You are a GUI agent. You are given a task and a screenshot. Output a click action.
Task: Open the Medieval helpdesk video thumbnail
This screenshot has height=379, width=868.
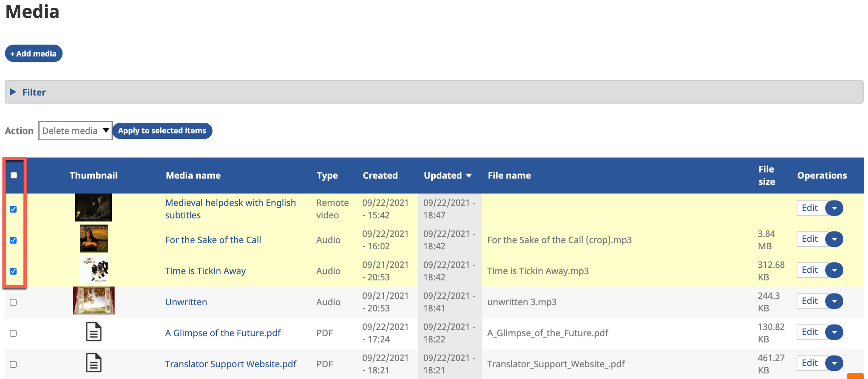(x=93, y=207)
